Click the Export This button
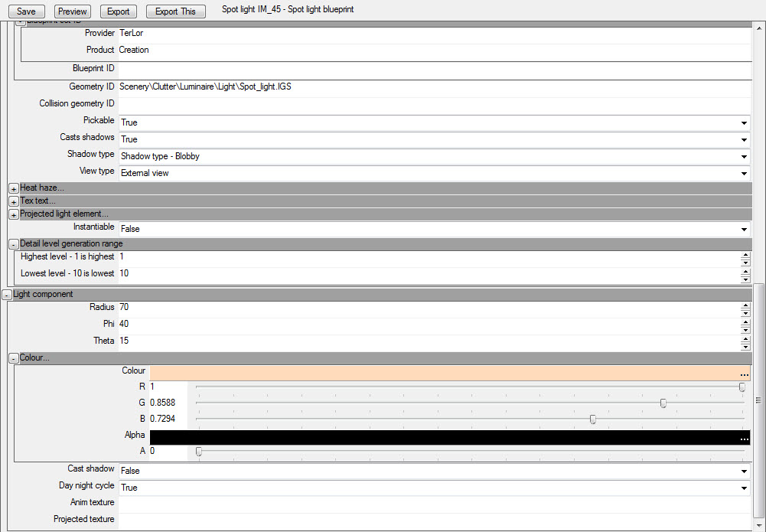 click(x=175, y=11)
